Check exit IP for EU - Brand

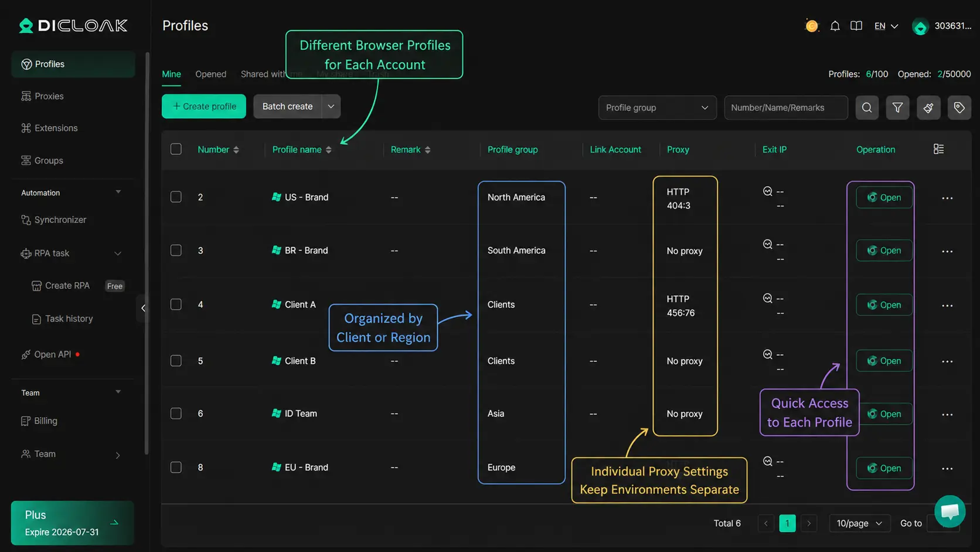[767, 461]
